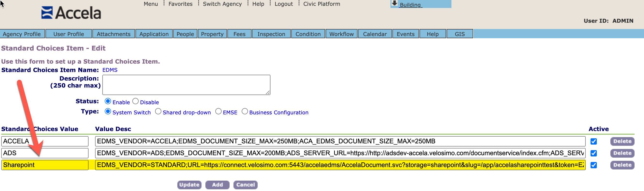Open Civic Platform link

(x=322, y=4)
